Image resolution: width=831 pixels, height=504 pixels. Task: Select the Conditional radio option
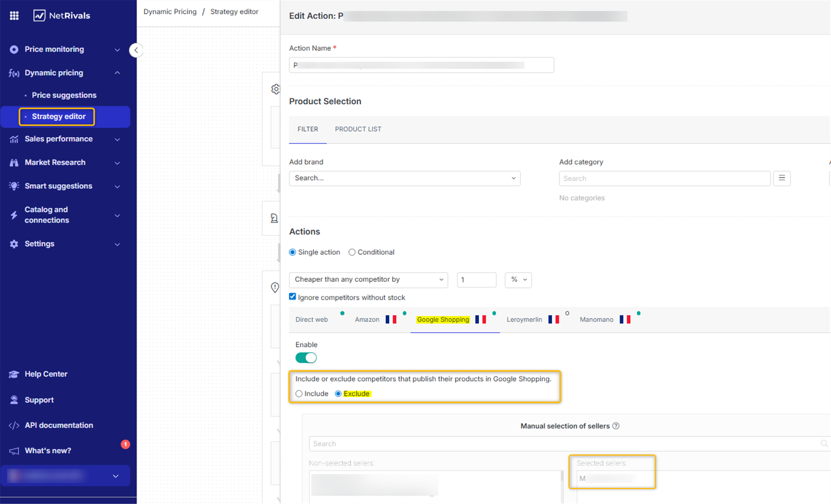pyautogui.click(x=352, y=252)
